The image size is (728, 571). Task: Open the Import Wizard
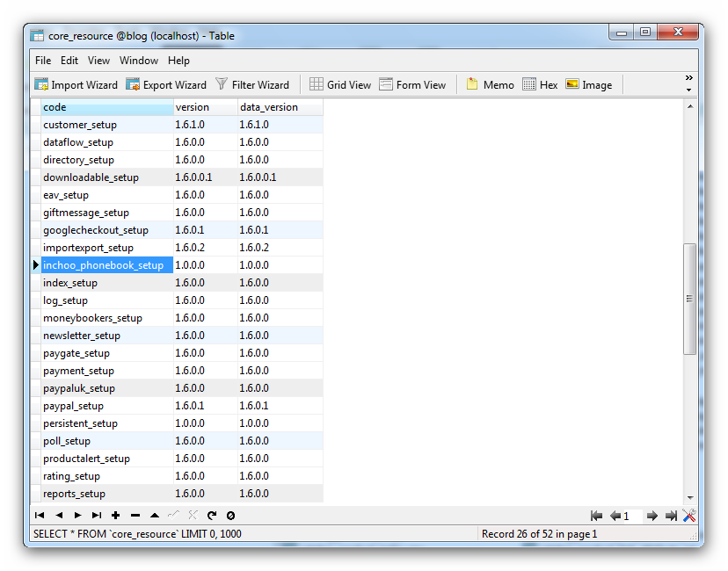pos(76,85)
